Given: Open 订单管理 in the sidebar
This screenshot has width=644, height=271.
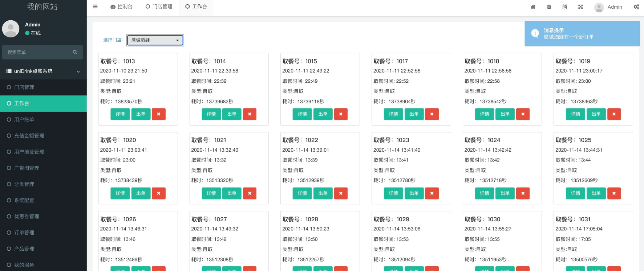Looking at the screenshot, I should tap(24, 233).
